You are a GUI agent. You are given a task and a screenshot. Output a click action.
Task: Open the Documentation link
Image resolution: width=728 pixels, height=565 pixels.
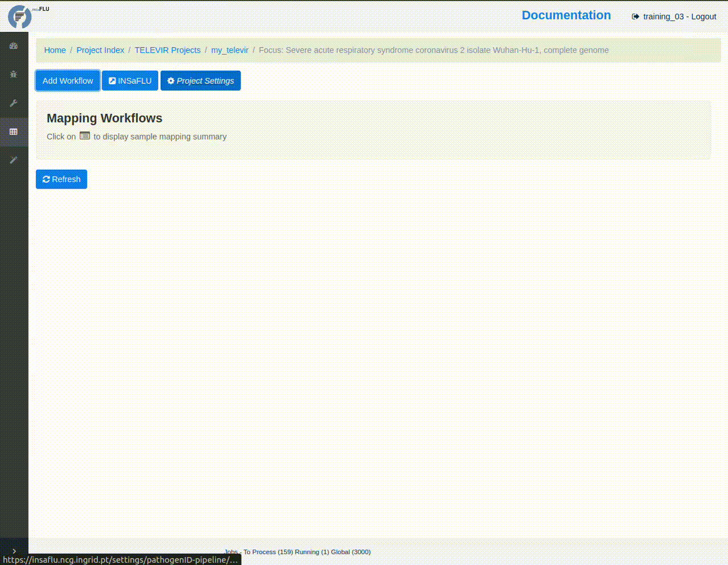[x=566, y=15]
